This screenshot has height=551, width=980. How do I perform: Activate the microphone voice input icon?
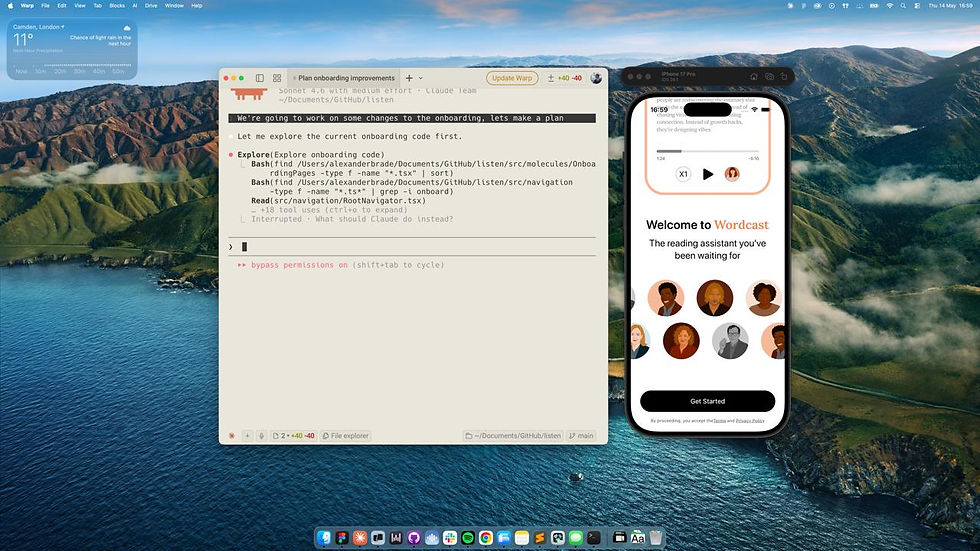tap(261, 435)
